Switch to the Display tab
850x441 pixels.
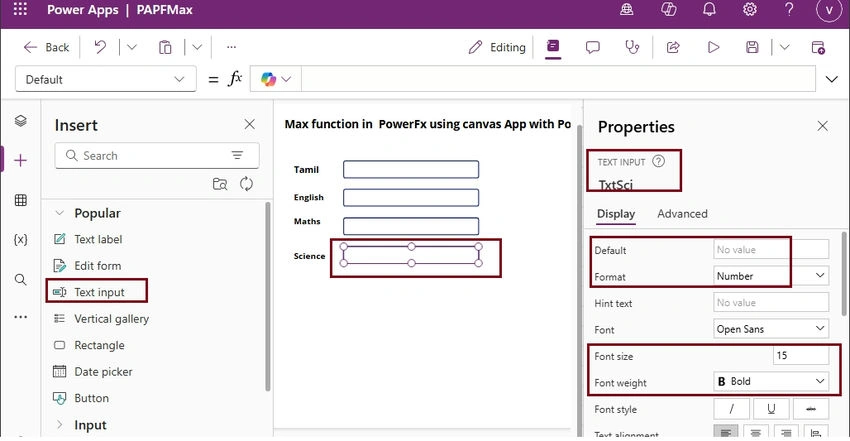(616, 213)
